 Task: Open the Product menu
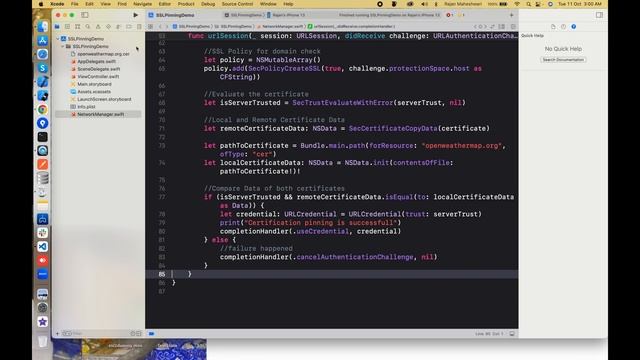[186, 4]
